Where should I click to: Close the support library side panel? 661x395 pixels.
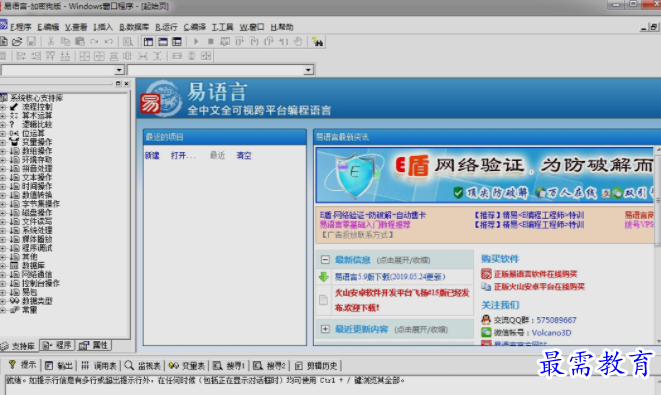[126, 83]
